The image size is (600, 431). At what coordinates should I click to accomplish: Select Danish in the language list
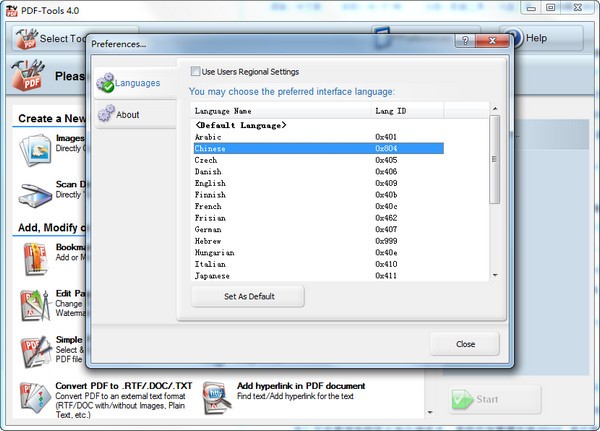[x=319, y=171]
